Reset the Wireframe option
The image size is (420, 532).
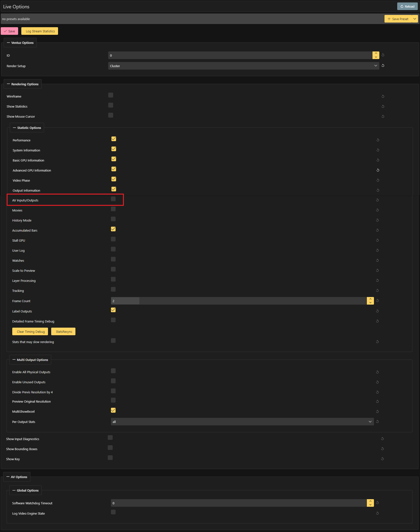(x=383, y=97)
